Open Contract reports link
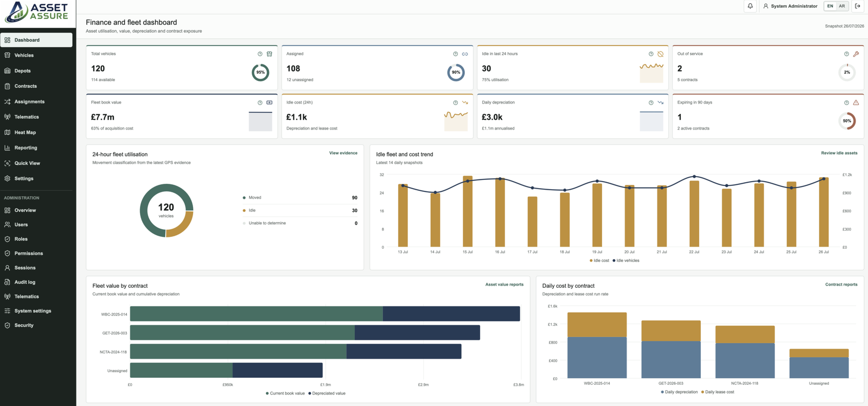The image size is (868, 406). tap(841, 284)
